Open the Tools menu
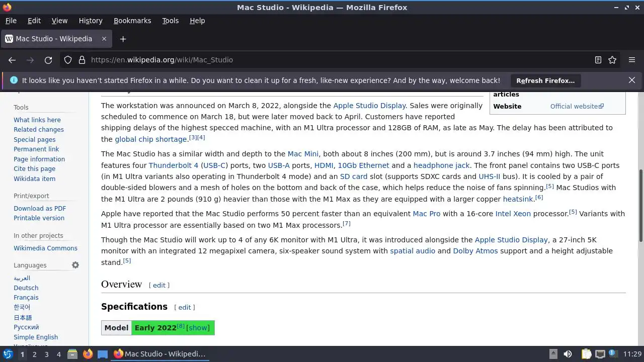Viewport: 644px width, 362px height. 171,21
